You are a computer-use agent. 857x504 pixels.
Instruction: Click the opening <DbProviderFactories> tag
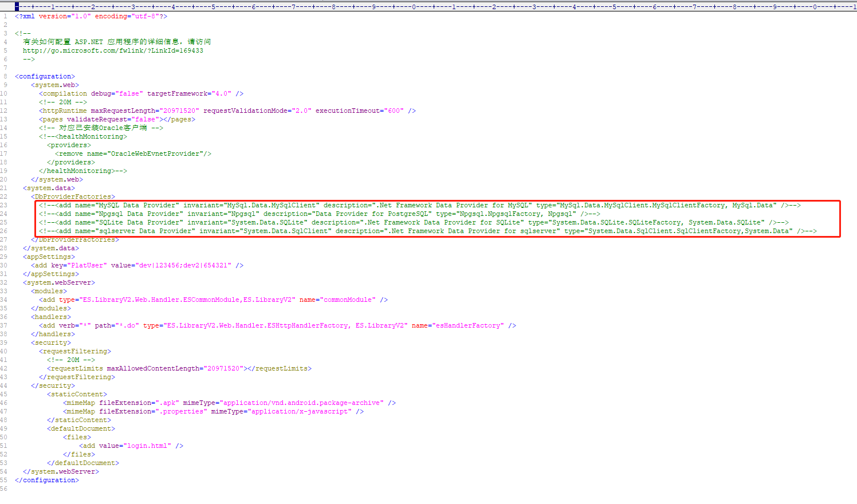[73, 196]
